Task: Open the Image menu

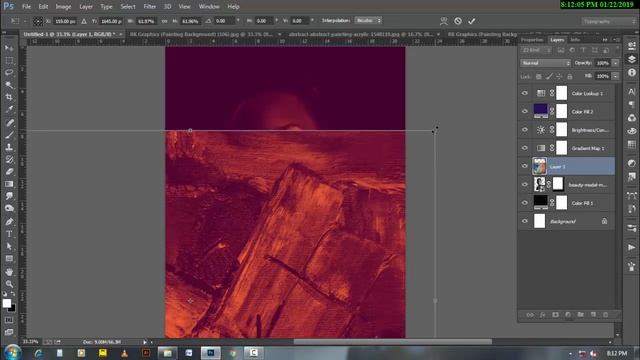Action: tap(63, 7)
